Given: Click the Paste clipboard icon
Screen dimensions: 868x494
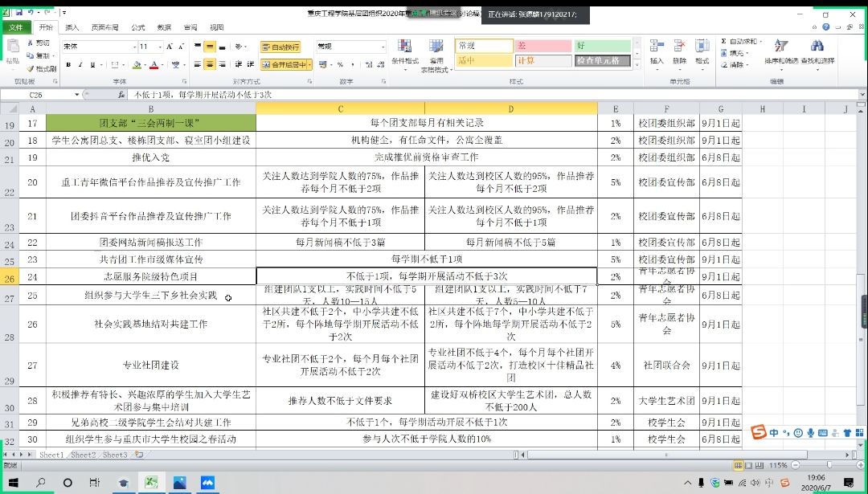Looking at the screenshot, I should [x=11, y=48].
